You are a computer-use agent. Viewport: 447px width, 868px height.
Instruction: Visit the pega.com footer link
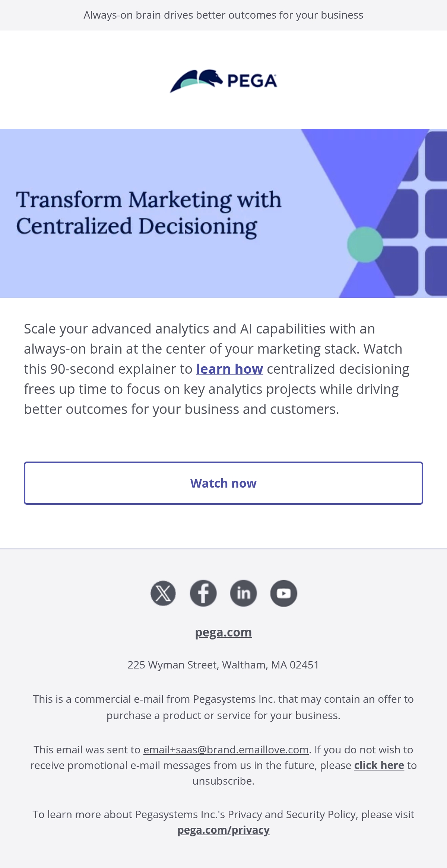coord(223,632)
